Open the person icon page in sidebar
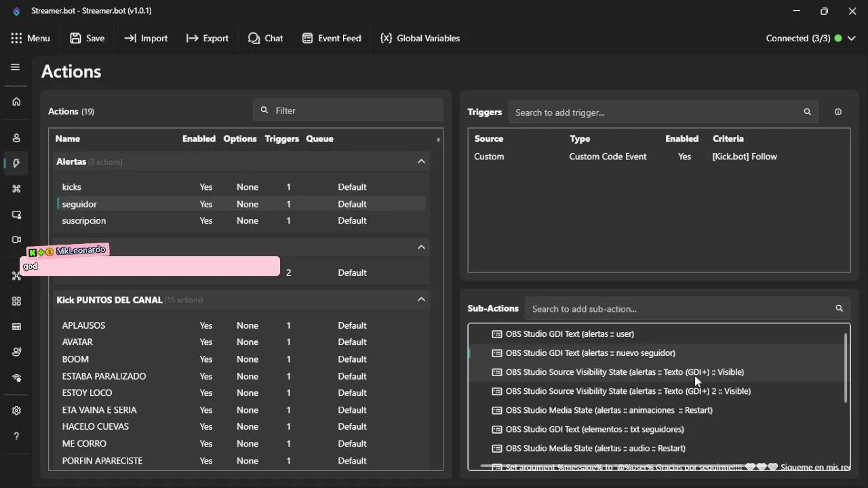 tap(16, 138)
